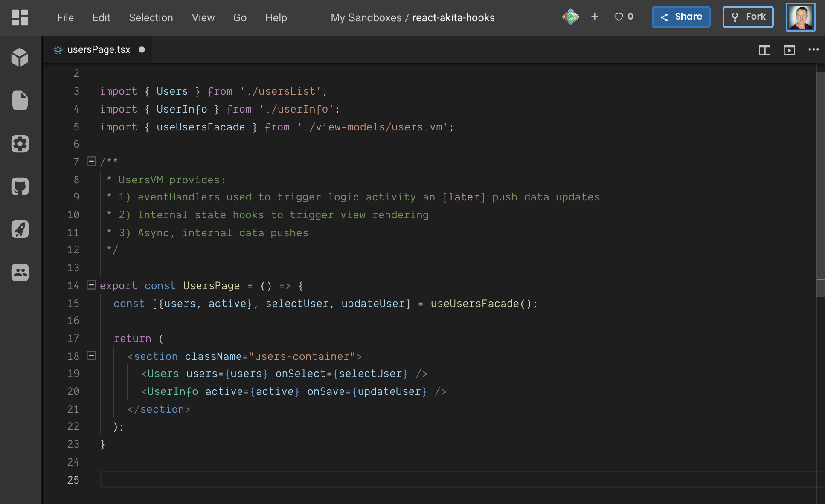Toggle the split editor layout icon
The image size is (825, 504).
764,50
